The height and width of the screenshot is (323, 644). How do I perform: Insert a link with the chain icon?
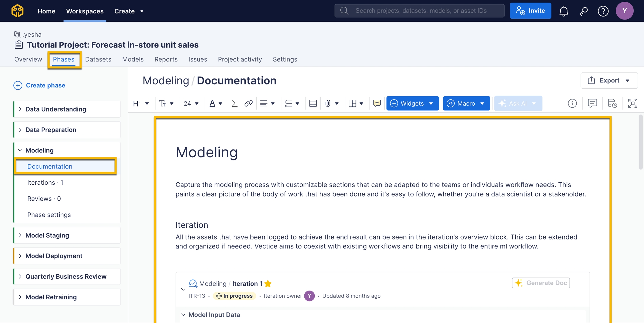point(248,103)
